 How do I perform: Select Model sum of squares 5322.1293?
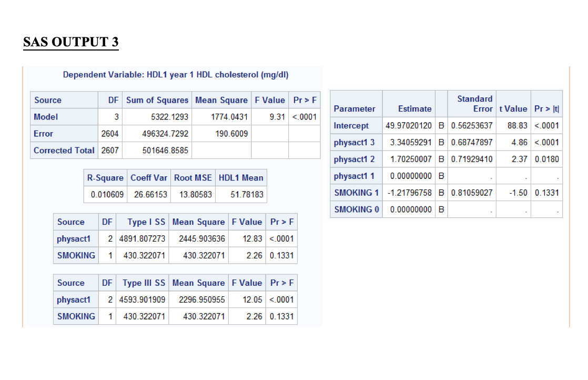(169, 117)
